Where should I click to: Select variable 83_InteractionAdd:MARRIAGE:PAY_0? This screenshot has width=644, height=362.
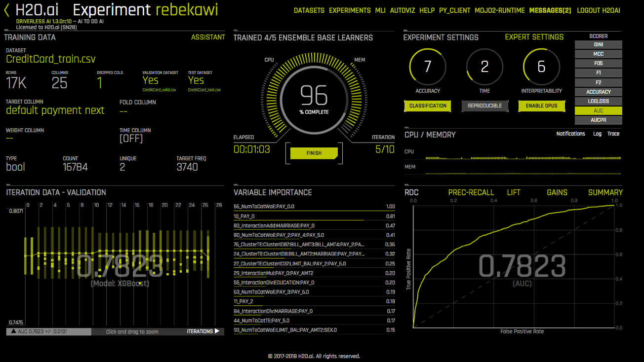coord(314,225)
